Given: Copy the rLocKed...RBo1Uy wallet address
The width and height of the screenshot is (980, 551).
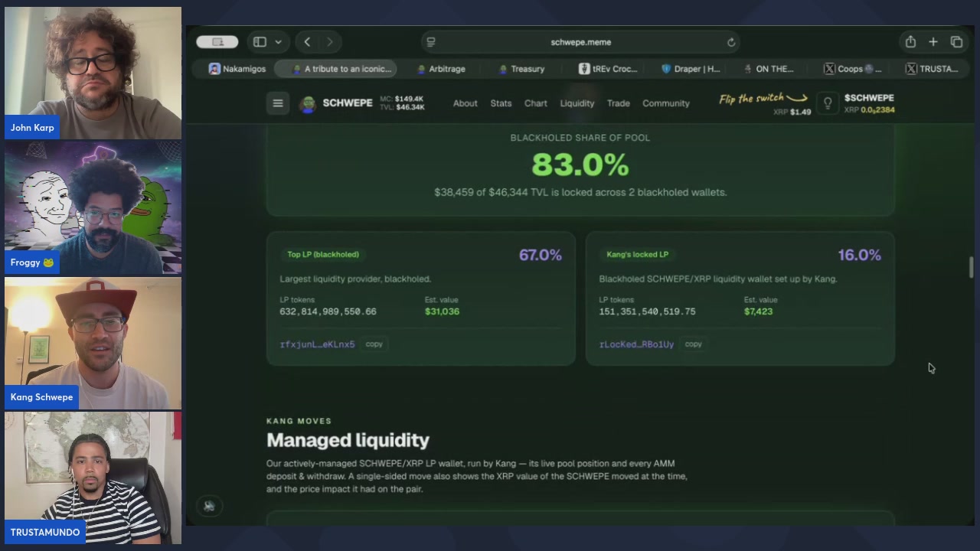Looking at the screenshot, I should (x=693, y=344).
